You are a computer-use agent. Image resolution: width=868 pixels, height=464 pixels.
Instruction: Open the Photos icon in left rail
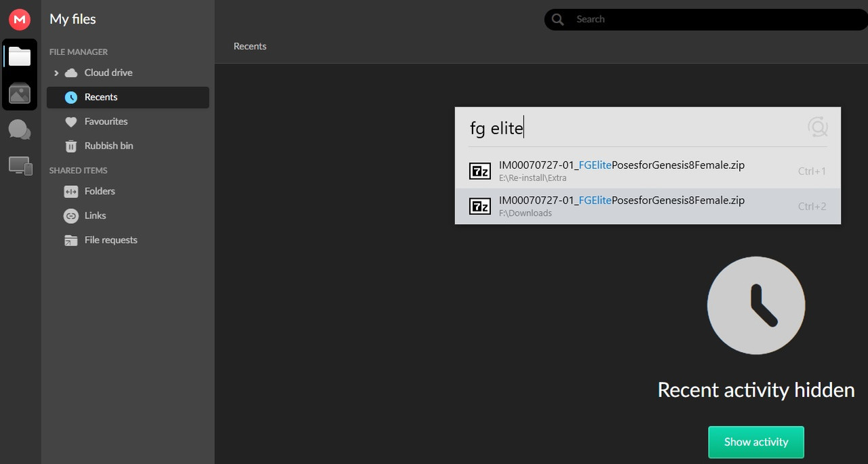coord(20,93)
